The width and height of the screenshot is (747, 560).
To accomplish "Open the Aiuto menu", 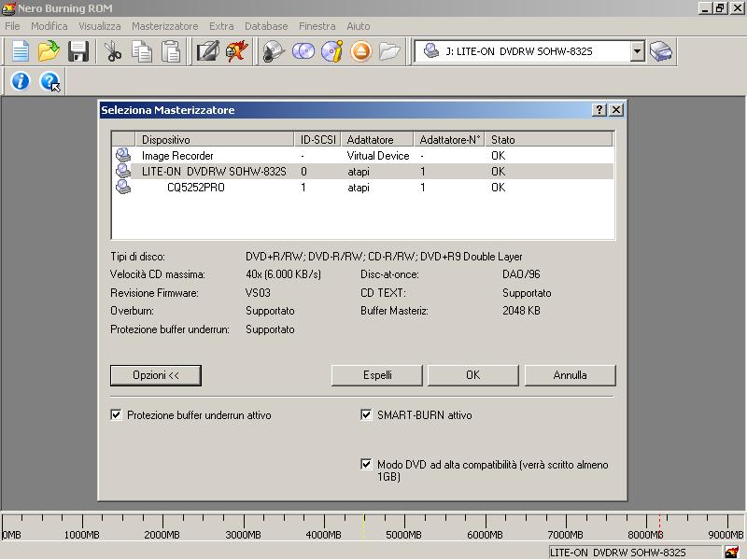I will coord(359,26).
